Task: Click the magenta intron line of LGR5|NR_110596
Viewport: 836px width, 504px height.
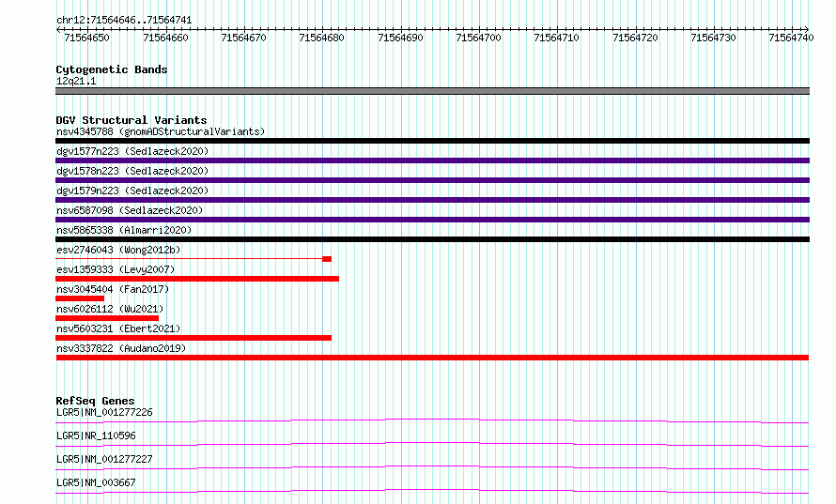Action: pyautogui.click(x=432, y=444)
